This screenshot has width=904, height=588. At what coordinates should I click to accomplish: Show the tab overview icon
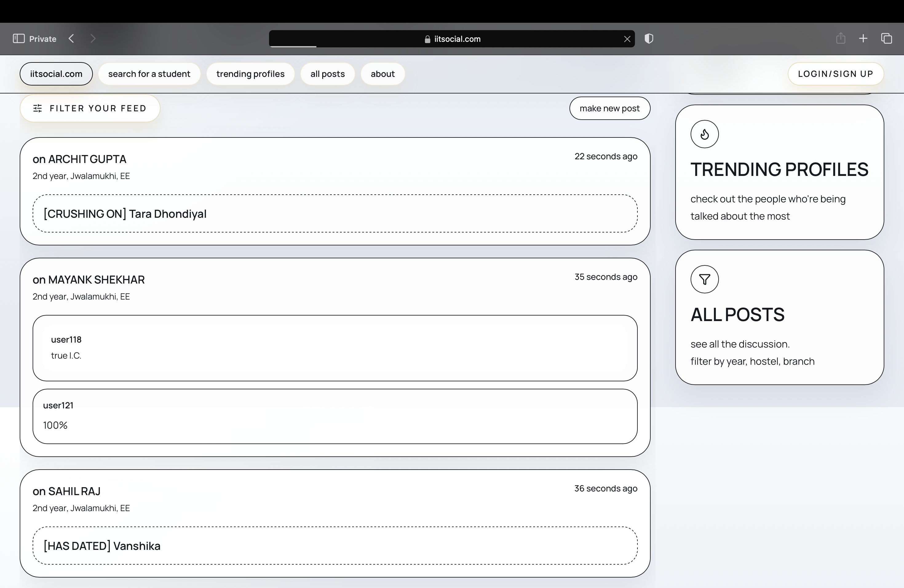[886, 38]
